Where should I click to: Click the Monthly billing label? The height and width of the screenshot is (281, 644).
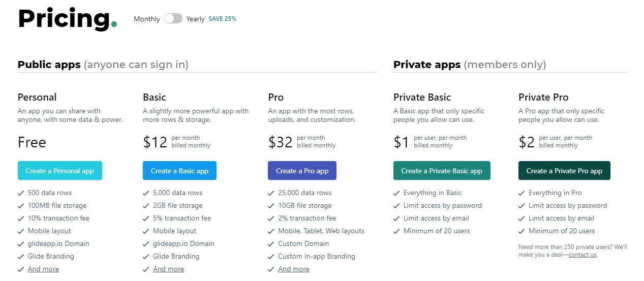pyautogui.click(x=146, y=19)
